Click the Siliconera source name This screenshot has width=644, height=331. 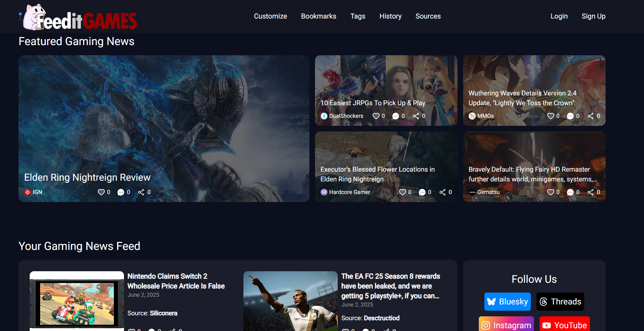tap(163, 313)
